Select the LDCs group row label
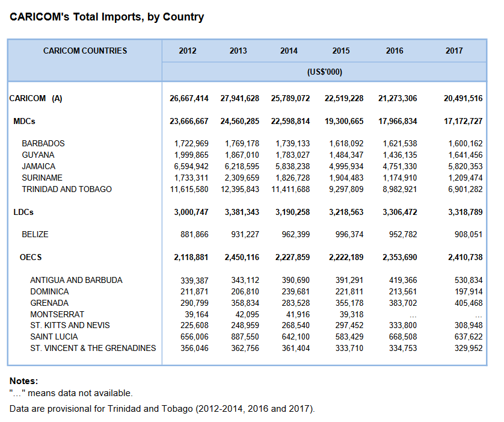Viewport: 504px width, 422px height. pos(23,212)
